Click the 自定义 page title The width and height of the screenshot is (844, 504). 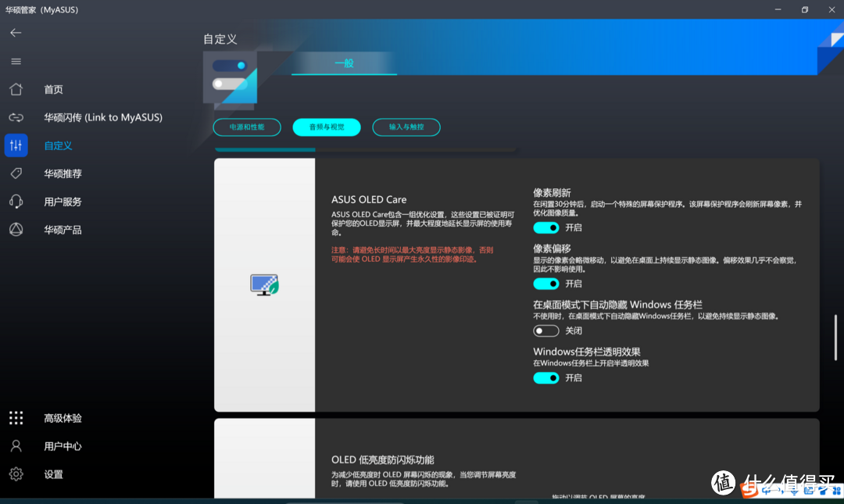(x=220, y=39)
